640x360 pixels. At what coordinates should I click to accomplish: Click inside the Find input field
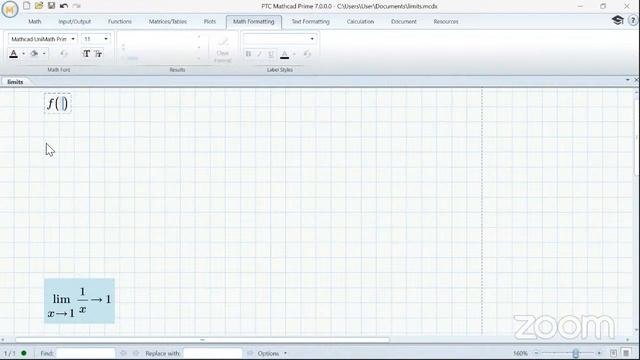(86, 353)
